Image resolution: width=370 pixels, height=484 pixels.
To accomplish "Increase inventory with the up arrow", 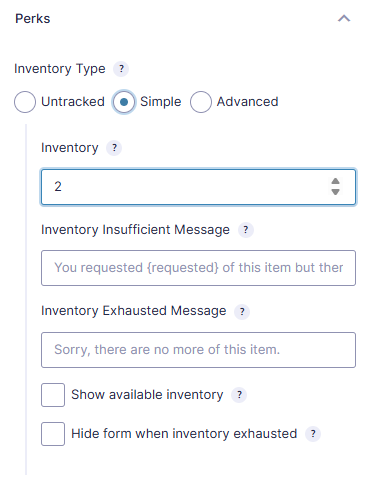I will pyautogui.click(x=335, y=181).
